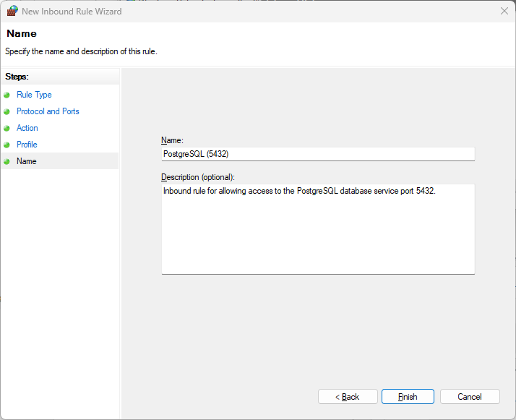The width and height of the screenshot is (516, 420).
Task: Select the Name step in sidebar
Action: pyautogui.click(x=27, y=161)
